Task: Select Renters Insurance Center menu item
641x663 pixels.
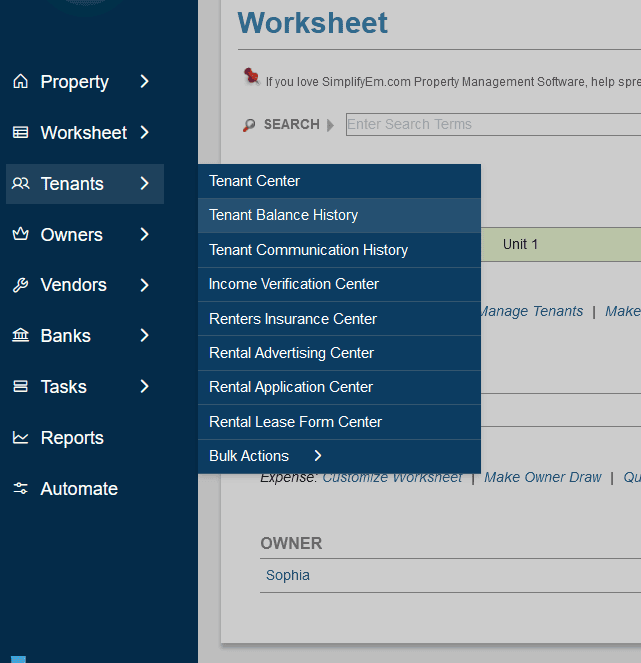Action: (x=292, y=319)
